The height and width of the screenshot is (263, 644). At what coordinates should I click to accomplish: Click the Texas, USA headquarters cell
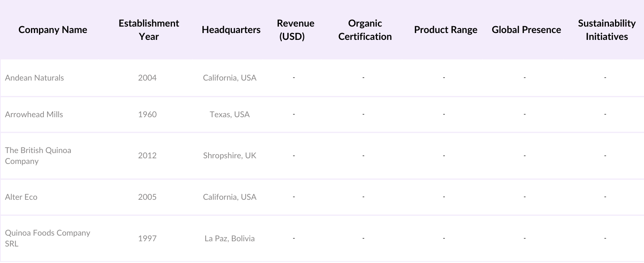tap(229, 114)
